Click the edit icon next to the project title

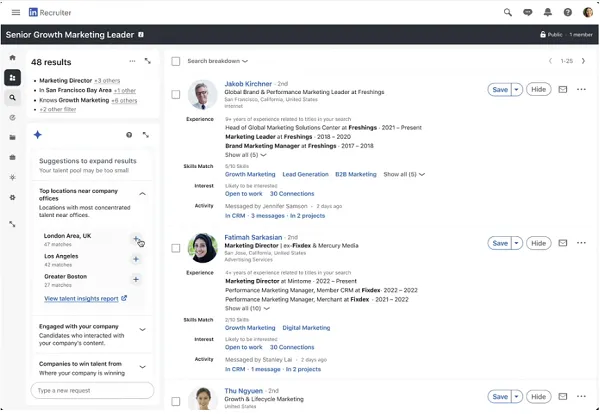click(x=141, y=35)
